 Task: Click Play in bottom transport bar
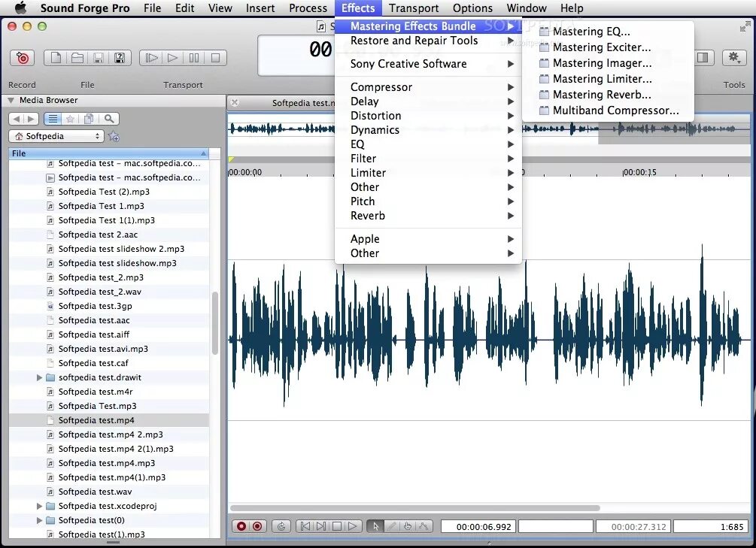point(353,526)
